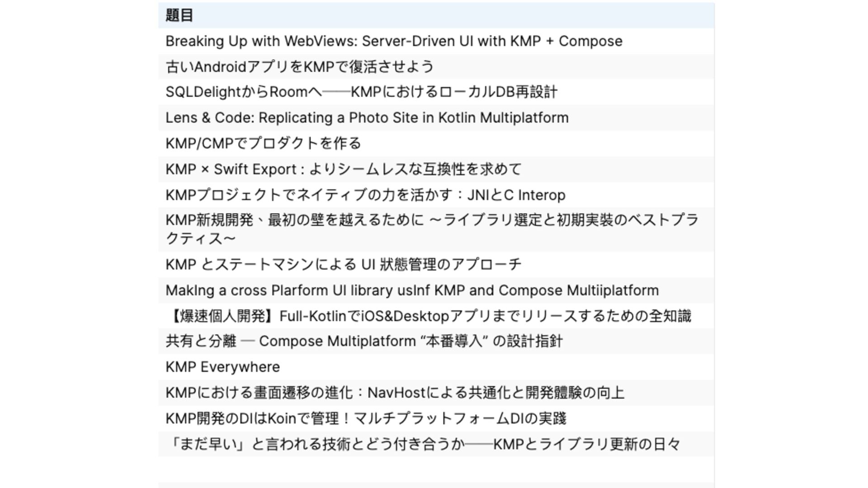The height and width of the screenshot is (488, 868).
Task: Select row about JNIとC Interop
Action: [436, 195]
